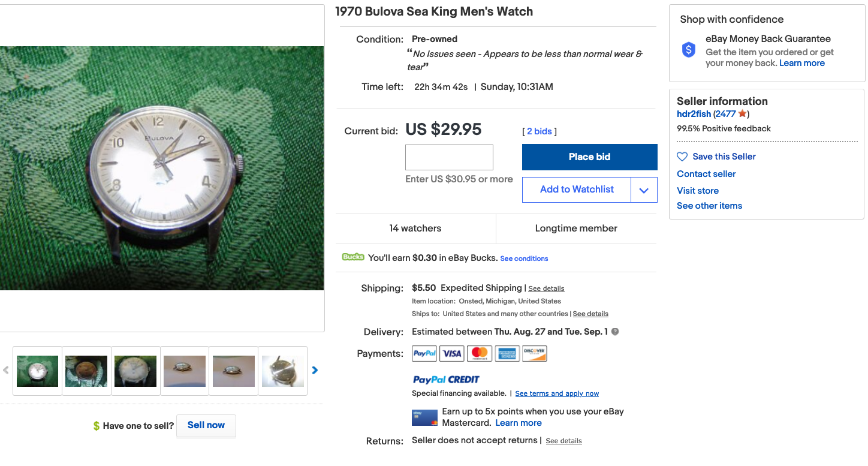Click the Visa card logo
868x466 pixels.
pyautogui.click(x=452, y=354)
